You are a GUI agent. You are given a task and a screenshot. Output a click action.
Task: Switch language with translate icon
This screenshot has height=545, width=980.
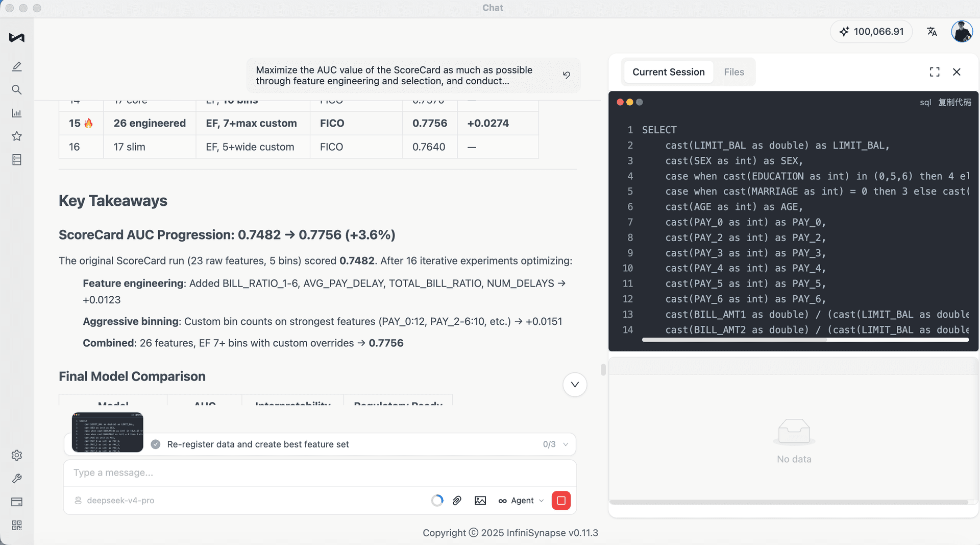point(932,32)
